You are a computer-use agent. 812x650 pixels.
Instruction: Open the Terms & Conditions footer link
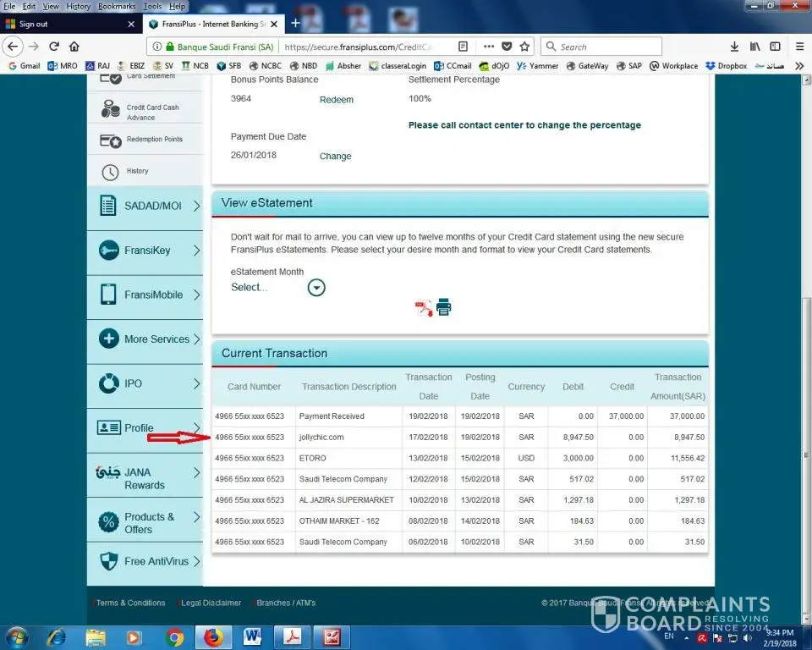point(130,603)
